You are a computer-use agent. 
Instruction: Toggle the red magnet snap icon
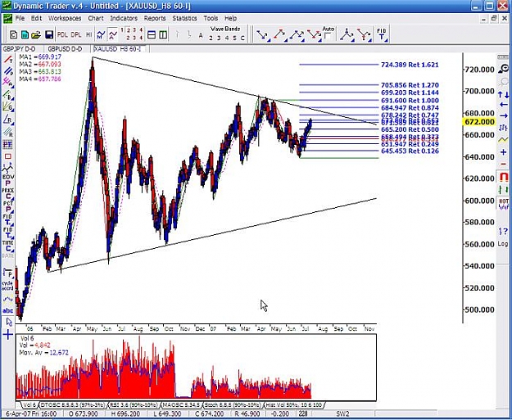click(503, 177)
